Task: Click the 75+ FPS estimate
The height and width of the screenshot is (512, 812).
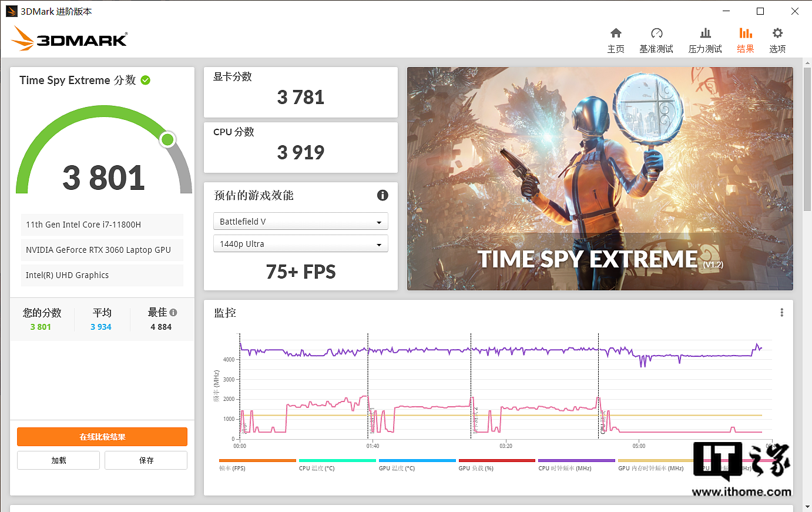Action: tap(301, 272)
